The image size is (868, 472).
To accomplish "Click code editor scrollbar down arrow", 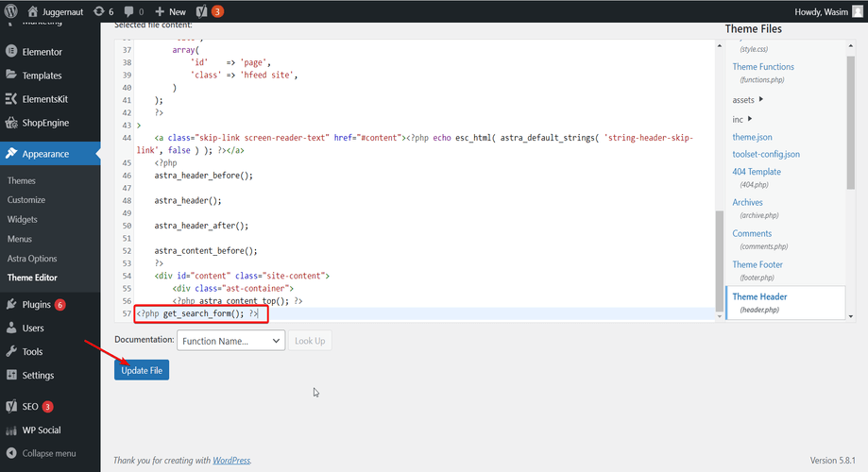I will pyautogui.click(x=719, y=316).
